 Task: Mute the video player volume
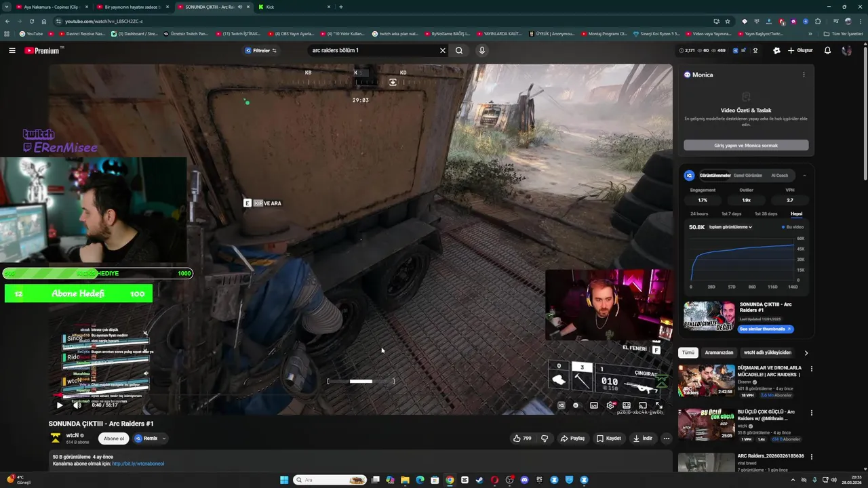tap(77, 405)
